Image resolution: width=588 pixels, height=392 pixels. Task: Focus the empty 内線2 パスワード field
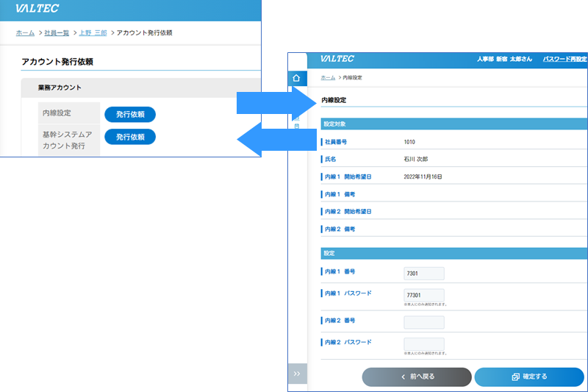click(424, 343)
